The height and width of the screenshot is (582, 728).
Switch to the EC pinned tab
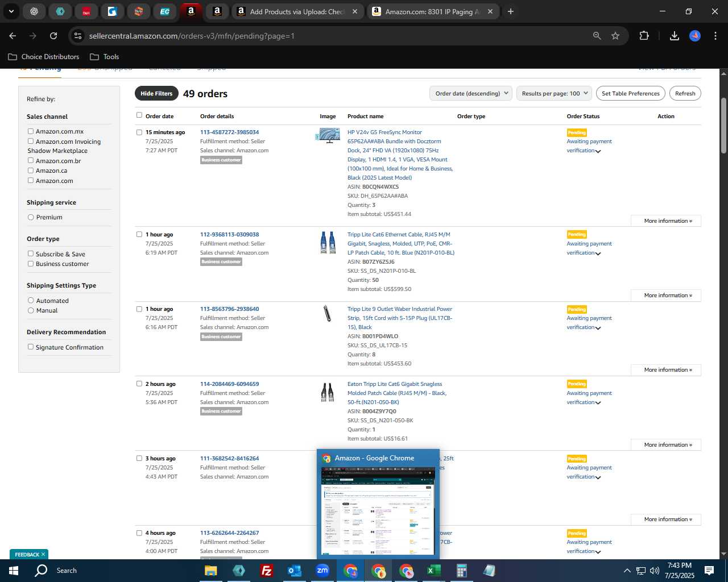point(164,11)
